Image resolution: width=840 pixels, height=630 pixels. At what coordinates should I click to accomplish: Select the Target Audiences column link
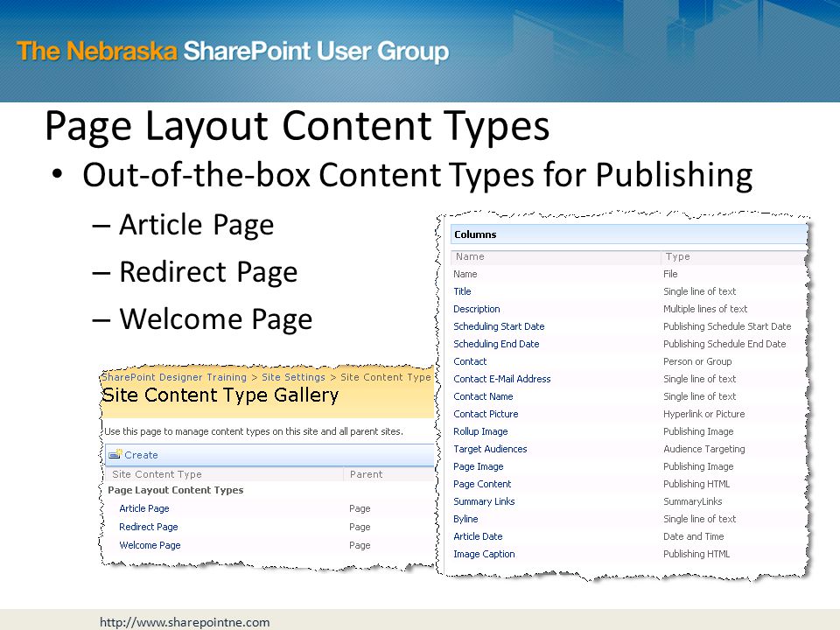coord(490,449)
